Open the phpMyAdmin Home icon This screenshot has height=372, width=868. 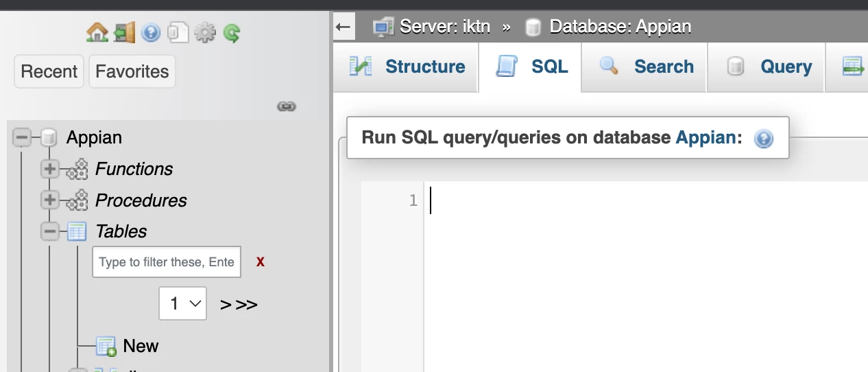[x=97, y=32]
